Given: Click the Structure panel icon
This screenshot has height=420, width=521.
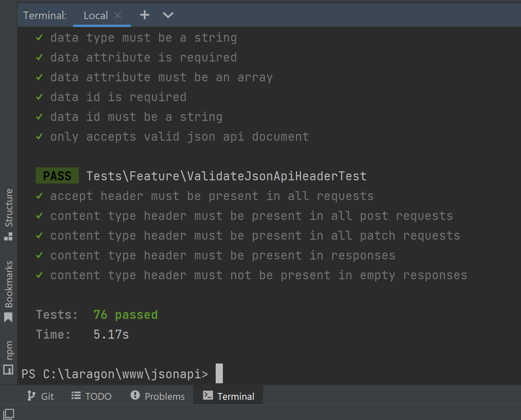Looking at the screenshot, I should coord(8,236).
